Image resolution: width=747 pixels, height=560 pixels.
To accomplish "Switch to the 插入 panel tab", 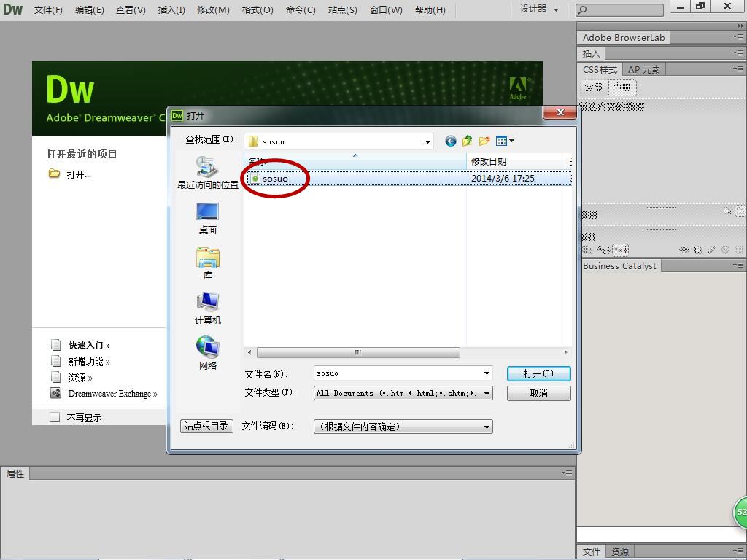I will (591, 53).
